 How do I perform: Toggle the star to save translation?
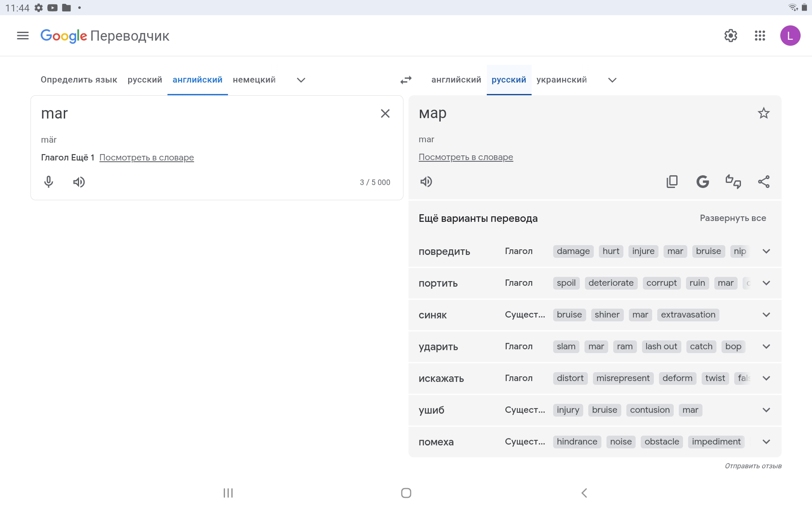coord(763,113)
